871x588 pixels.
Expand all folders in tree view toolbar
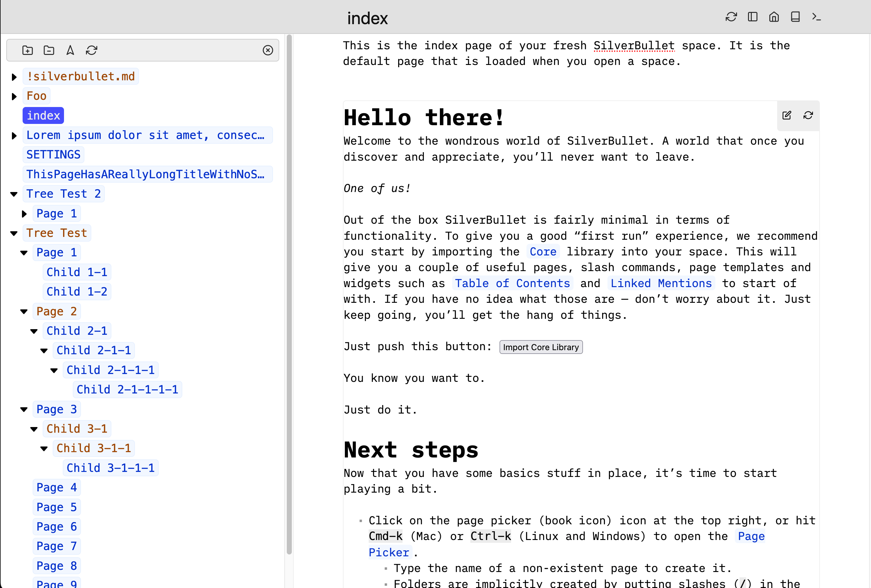coord(27,50)
